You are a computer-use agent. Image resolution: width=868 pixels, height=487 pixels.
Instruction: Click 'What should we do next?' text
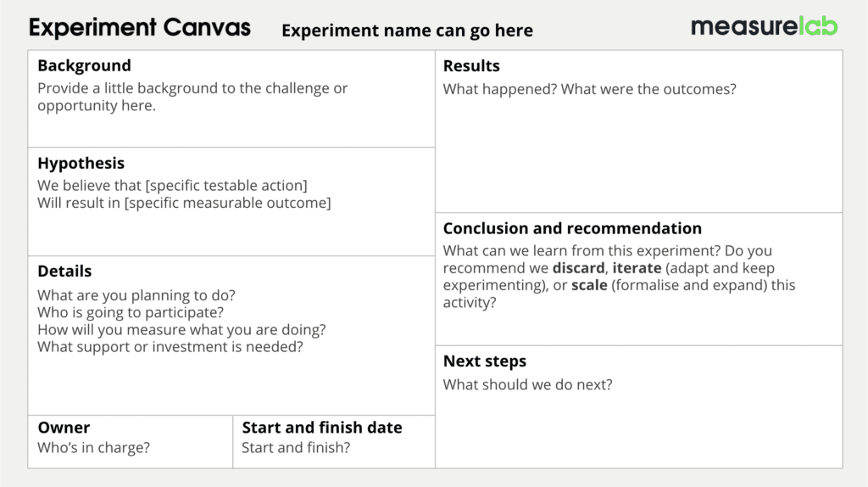tap(527, 384)
